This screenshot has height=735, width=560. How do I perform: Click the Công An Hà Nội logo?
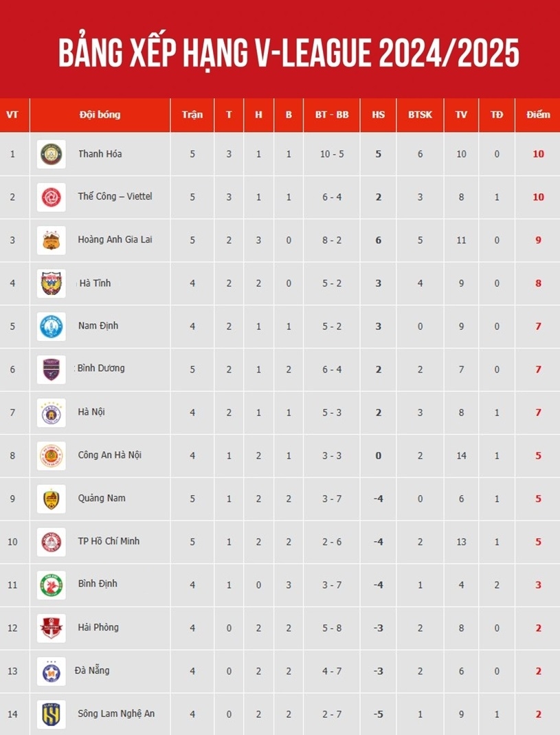tap(51, 456)
